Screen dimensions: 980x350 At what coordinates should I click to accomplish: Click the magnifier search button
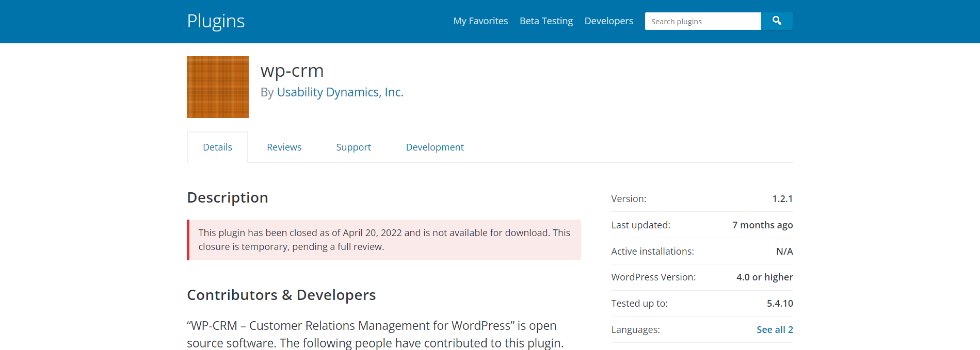[x=777, y=21]
